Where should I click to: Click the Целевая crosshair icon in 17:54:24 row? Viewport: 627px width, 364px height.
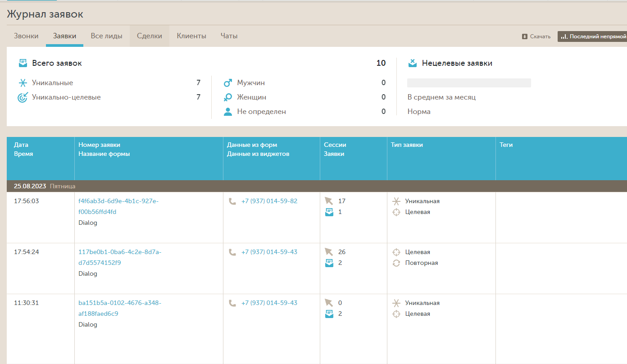click(x=396, y=252)
